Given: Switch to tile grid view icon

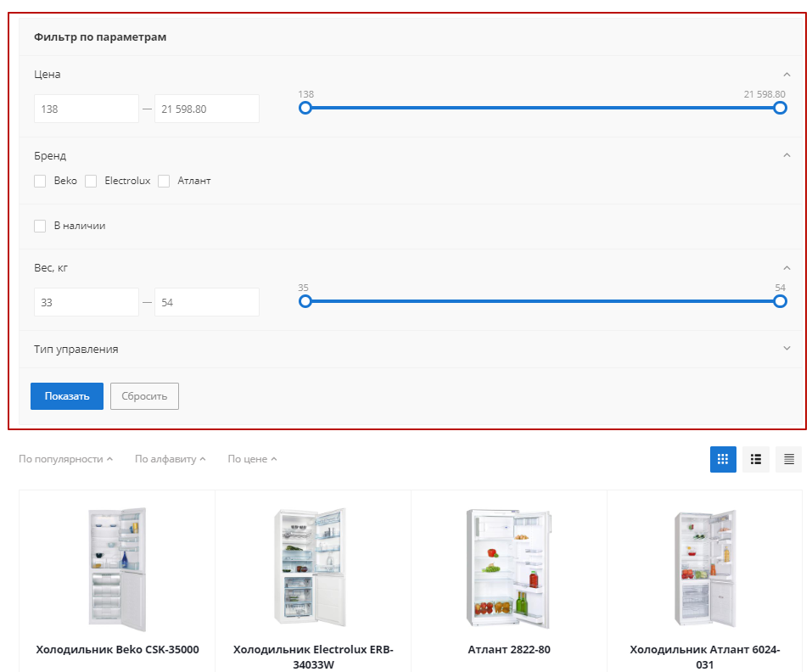Looking at the screenshot, I should pyautogui.click(x=723, y=459).
